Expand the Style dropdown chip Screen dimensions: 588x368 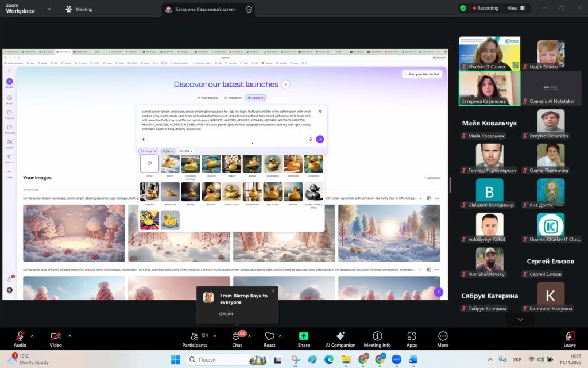coord(168,151)
